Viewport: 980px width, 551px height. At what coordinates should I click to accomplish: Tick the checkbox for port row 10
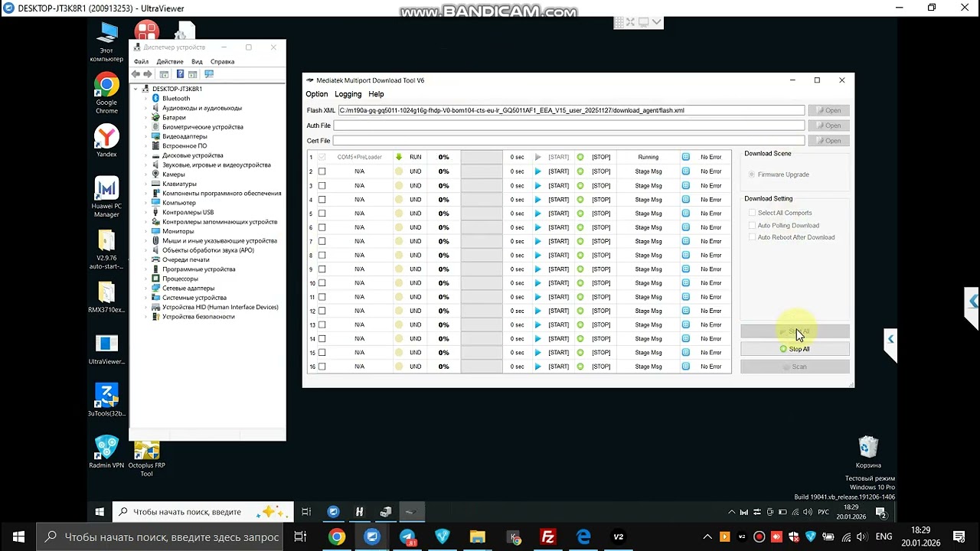(x=322, y=283)
